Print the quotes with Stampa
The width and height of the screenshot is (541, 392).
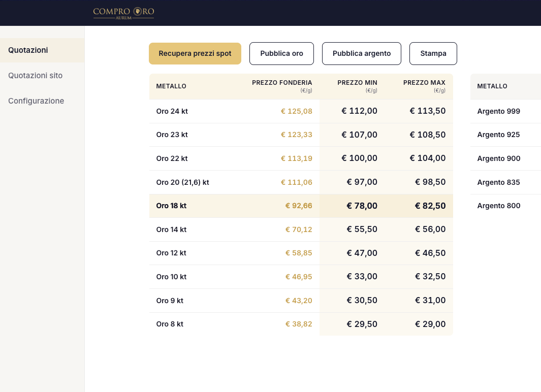[x=433, y=53]
